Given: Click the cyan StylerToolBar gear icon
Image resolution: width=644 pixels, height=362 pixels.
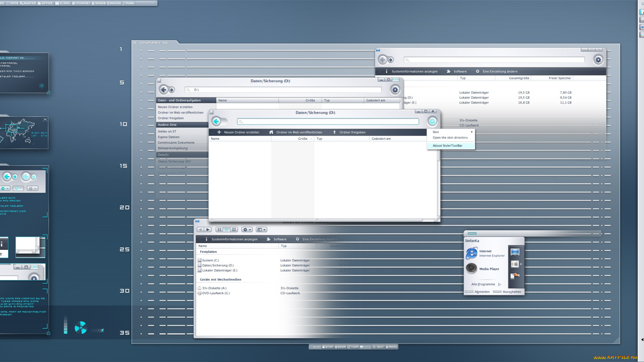Looking at the screenshot, I should pyautogui.click(x=432, y=121).
